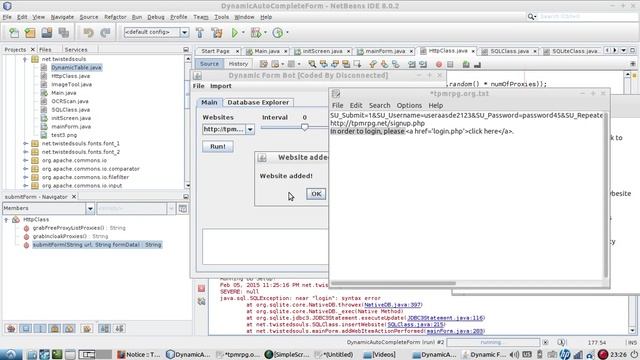The height and width of the screenshot is (360, 640).
Task: Click the IDE search input field
Action: 587,16
